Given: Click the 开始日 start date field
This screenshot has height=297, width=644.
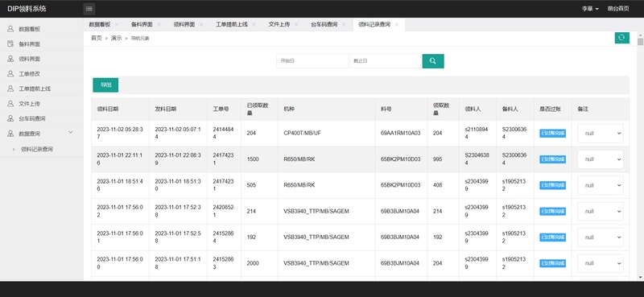Looking at the screenshot, I should (312, 61).
